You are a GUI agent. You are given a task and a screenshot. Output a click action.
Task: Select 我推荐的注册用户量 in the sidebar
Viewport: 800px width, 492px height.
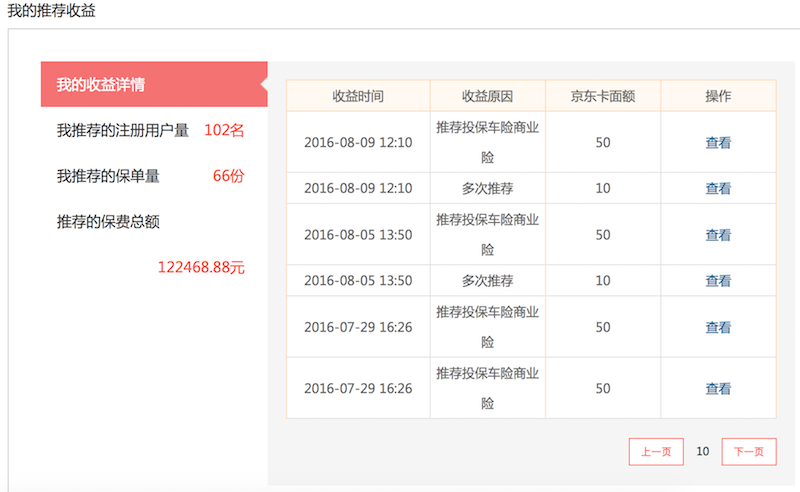123,130
